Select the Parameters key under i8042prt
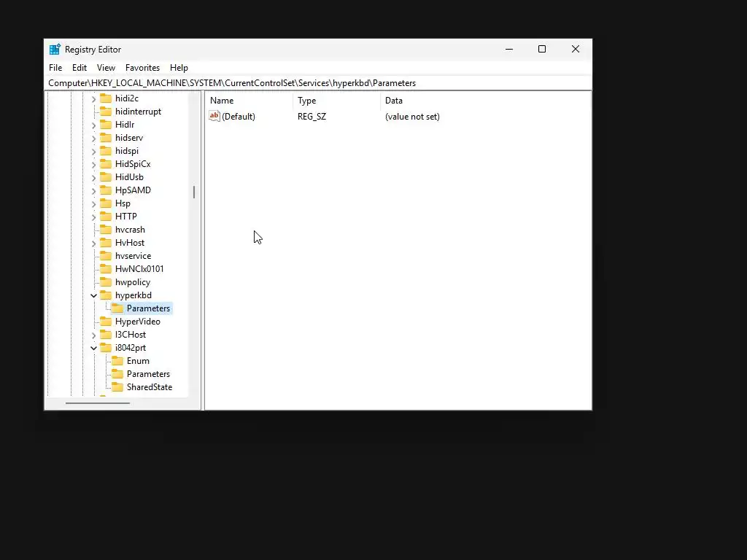Image resolution: width=747 pixels, height=560 pixels. (148, 374)
